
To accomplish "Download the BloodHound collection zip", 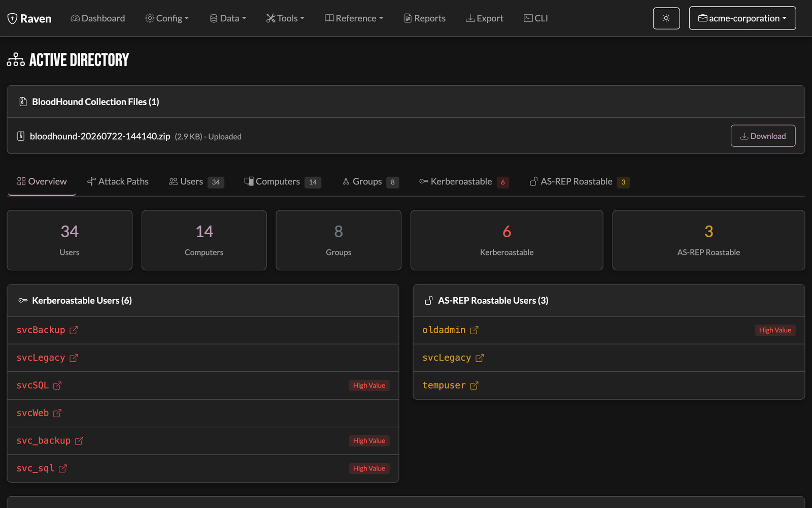I will pyautogui.click(x=763, y=136).
